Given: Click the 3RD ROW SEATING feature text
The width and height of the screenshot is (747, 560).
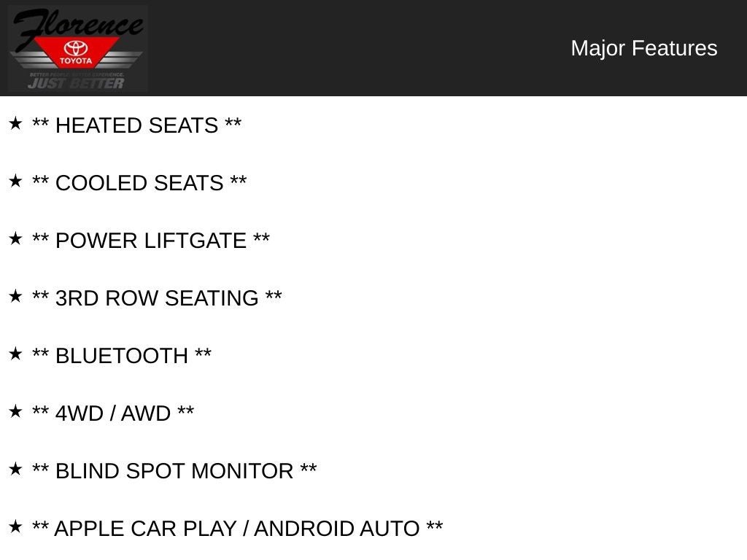Looking at the screenshot, I should (x=157, y=298).
